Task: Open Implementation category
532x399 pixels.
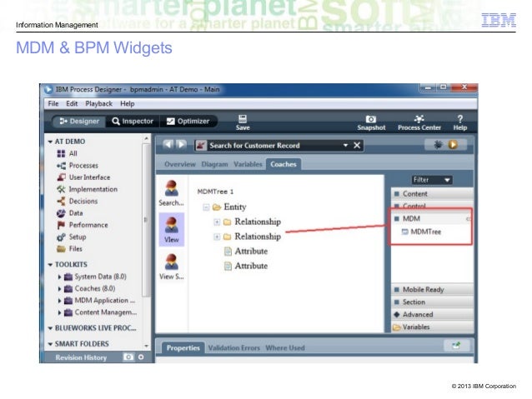Action: 87,189
